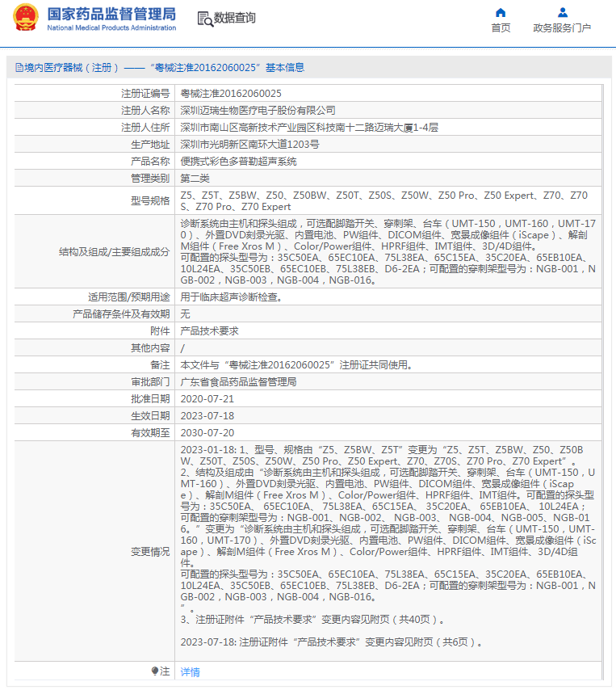Click the 国家药品监督管理局 title text
The width and height of the screenshot is (616, 690).
[111, 14]
